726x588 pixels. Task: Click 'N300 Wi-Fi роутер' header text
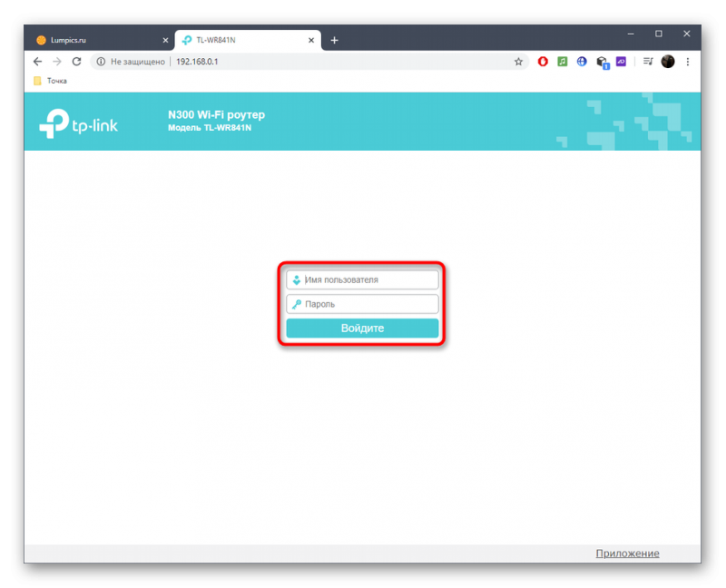(x=216, y=115)
